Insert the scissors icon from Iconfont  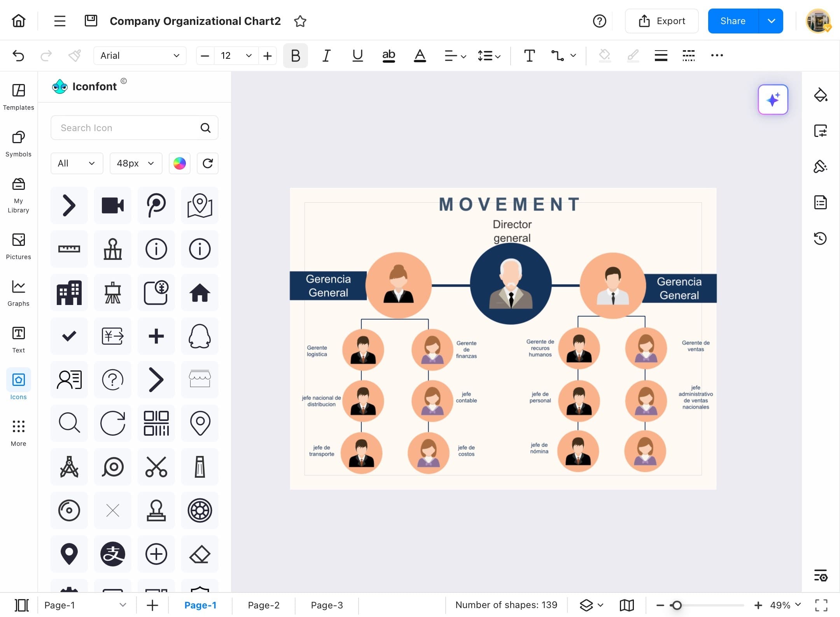point(156,466)
